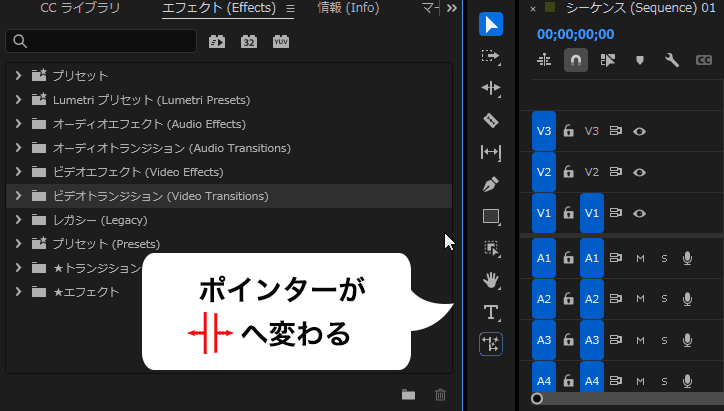This screenshot has height=411, width=724.
Task: Toggle blue V1 source patch button
Action: (x=544, y=213)
